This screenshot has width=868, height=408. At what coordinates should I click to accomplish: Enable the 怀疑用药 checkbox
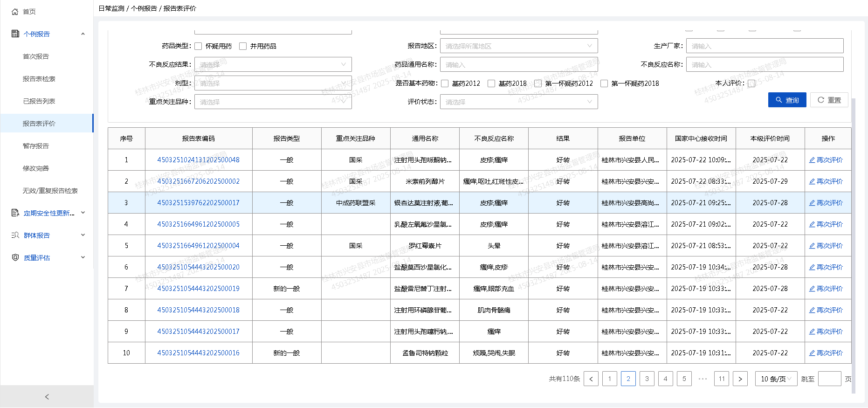coord(198,46)
